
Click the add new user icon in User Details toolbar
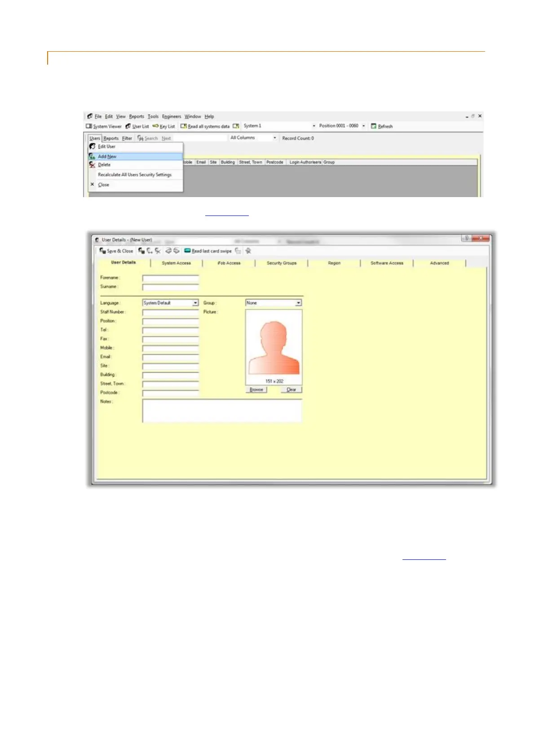tap(150, 251)
